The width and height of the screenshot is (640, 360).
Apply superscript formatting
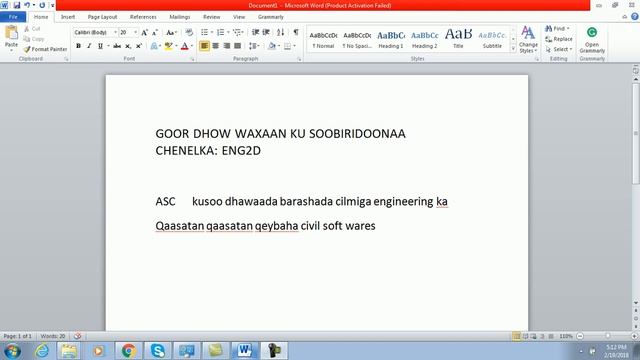139,46
